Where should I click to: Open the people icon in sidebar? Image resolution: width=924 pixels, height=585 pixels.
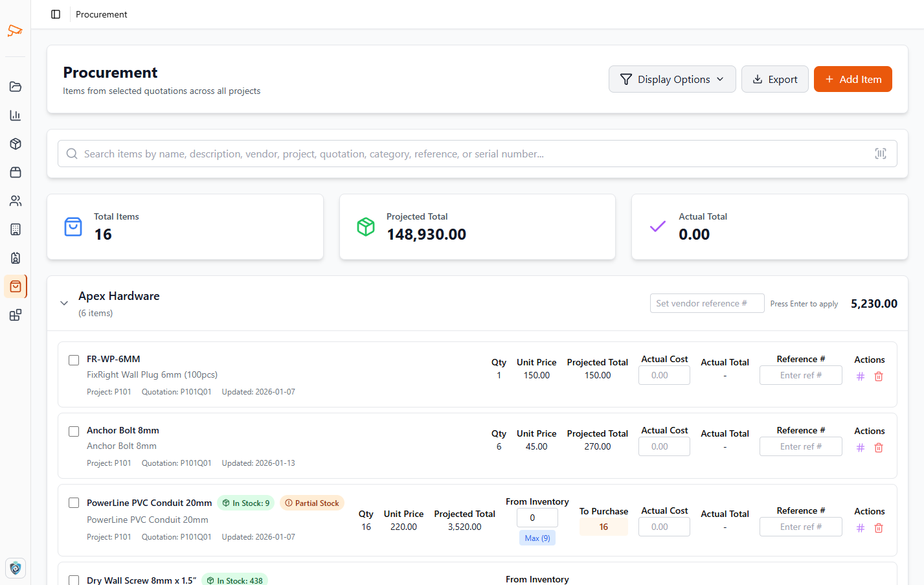16,201
